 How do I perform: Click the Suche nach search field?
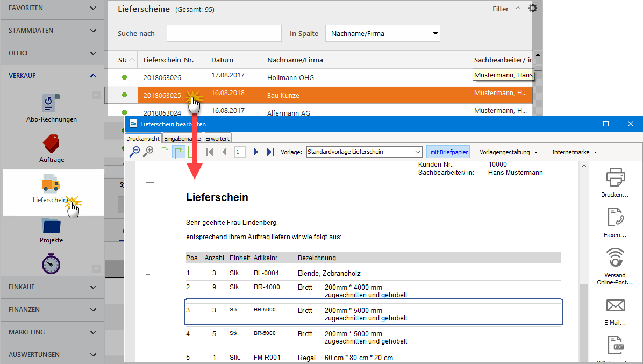coord(224,34)
